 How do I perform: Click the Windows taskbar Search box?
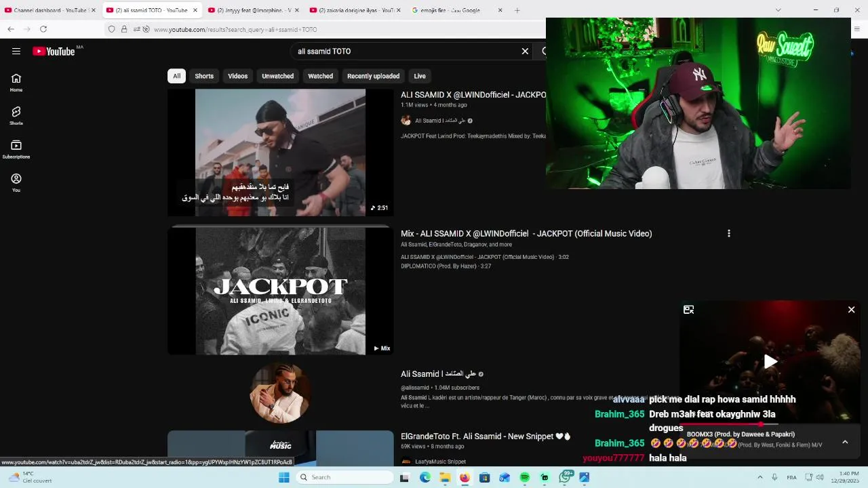click(344, 477)
